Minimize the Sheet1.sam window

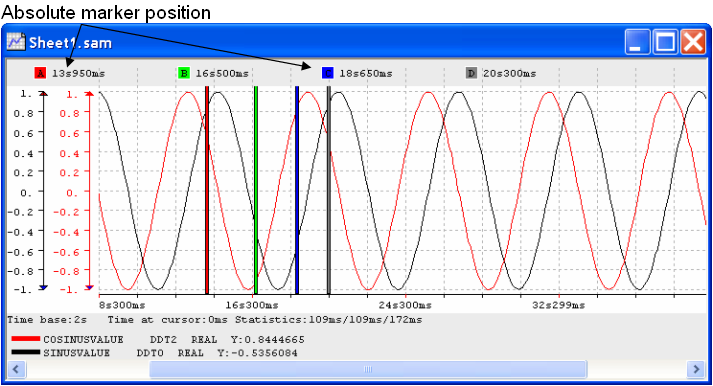[637, 42]
